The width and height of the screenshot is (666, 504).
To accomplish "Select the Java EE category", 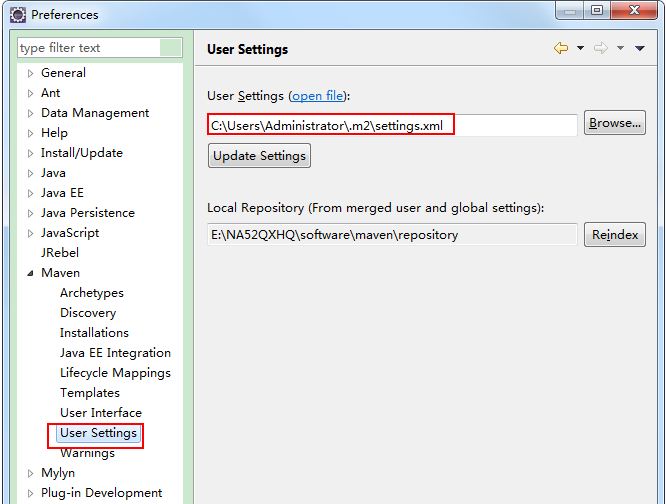I will (62, 192).
